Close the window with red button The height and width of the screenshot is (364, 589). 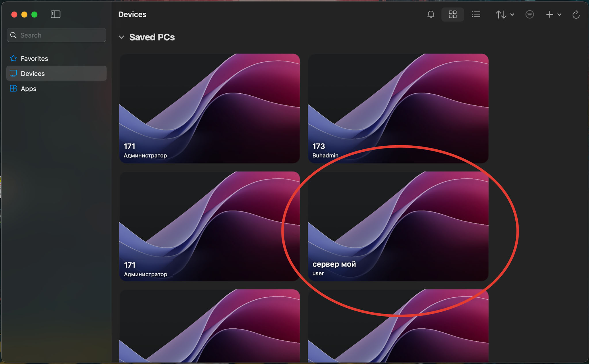point(14,14)
